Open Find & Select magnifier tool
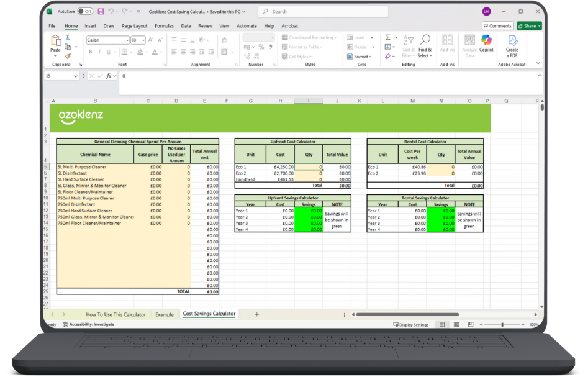Image resolution: width=588 pixels, height=377 pixels. click(425, 42)
